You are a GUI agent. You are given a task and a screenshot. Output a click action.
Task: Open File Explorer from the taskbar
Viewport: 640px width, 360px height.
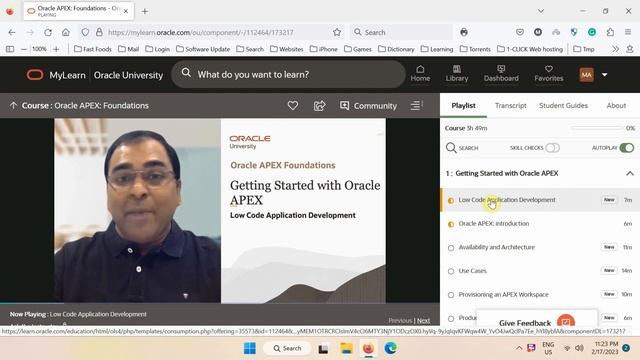pos(346,348)
